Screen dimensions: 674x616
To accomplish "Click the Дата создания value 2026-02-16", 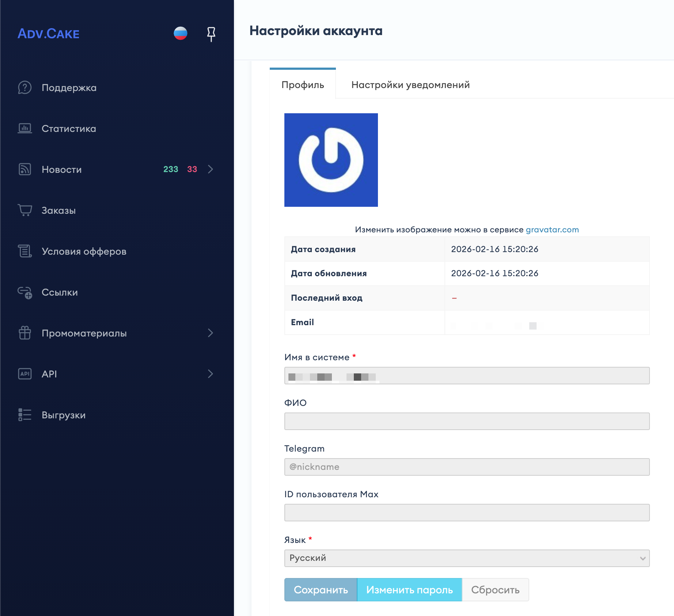I will pos(495,249).
